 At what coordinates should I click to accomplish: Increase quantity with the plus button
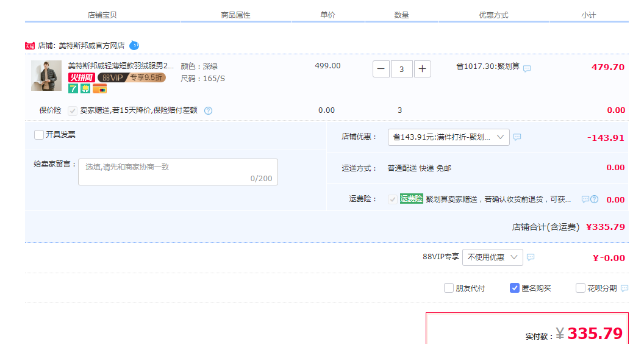tap(422, 69)
